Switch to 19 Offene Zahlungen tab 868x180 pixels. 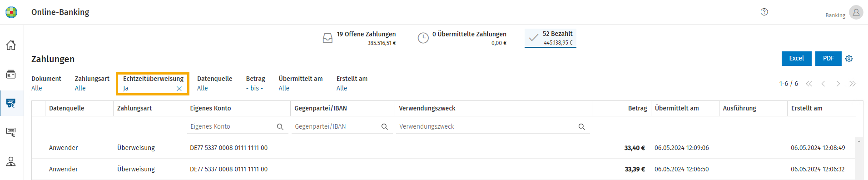359,38
